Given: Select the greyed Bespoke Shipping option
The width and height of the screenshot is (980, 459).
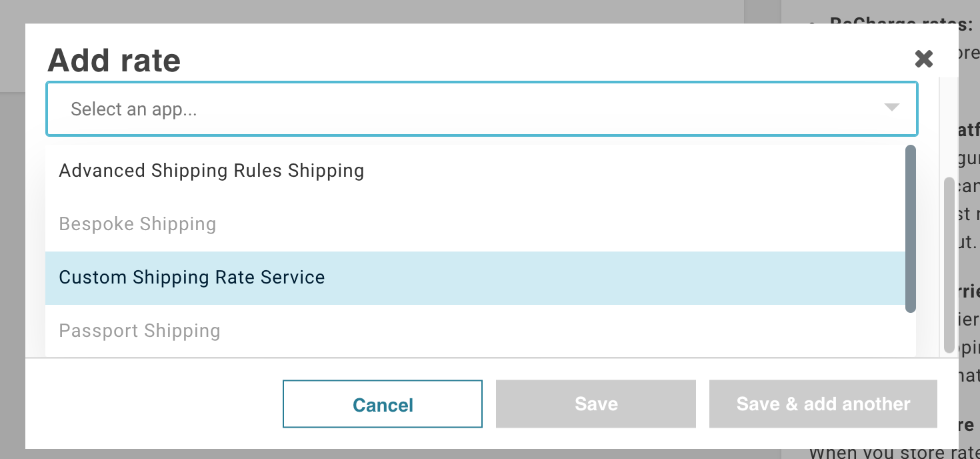Looking at the screenshot, I should [475, 224].
